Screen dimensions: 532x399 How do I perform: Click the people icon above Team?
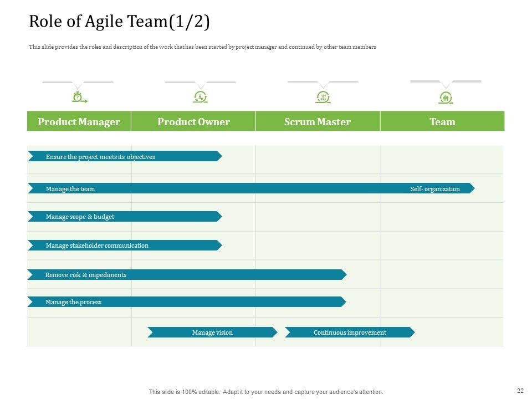click(446, 98)
